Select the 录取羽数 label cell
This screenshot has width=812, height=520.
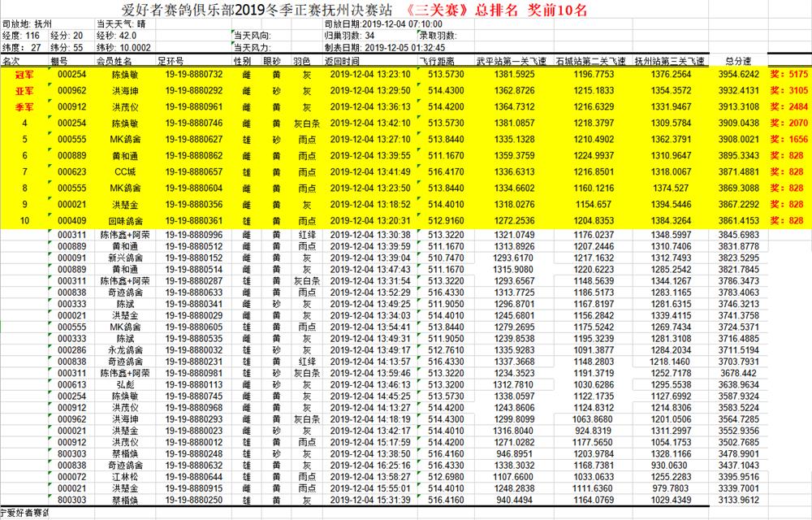click(438, 36)
